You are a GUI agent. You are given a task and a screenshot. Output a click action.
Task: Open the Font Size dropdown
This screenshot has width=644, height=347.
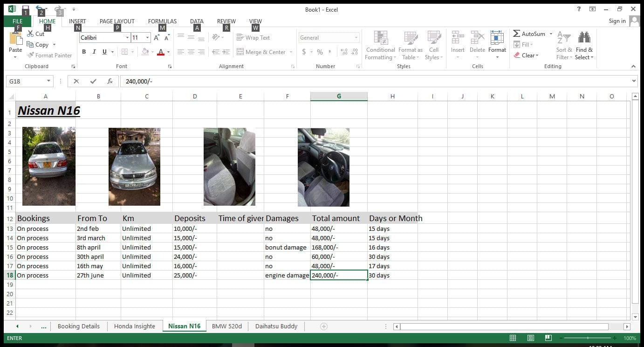pyautogui.click(x=147, y=37)
